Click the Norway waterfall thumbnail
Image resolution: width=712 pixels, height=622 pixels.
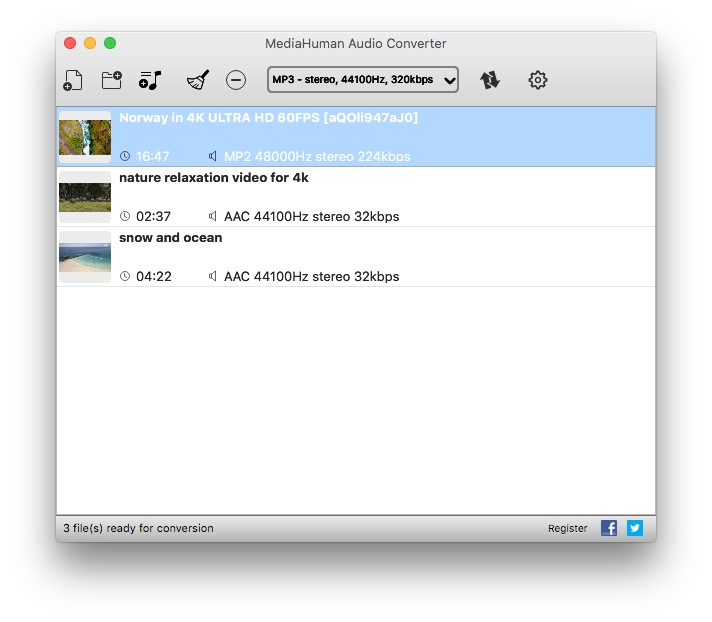coord(85,137)
